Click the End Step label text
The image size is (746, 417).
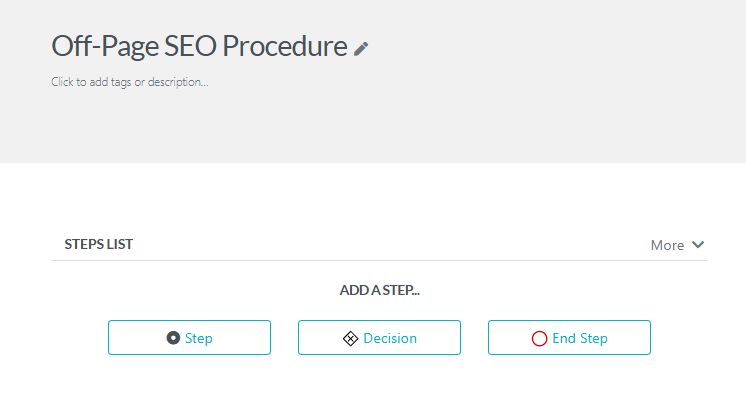pos(579,338)
